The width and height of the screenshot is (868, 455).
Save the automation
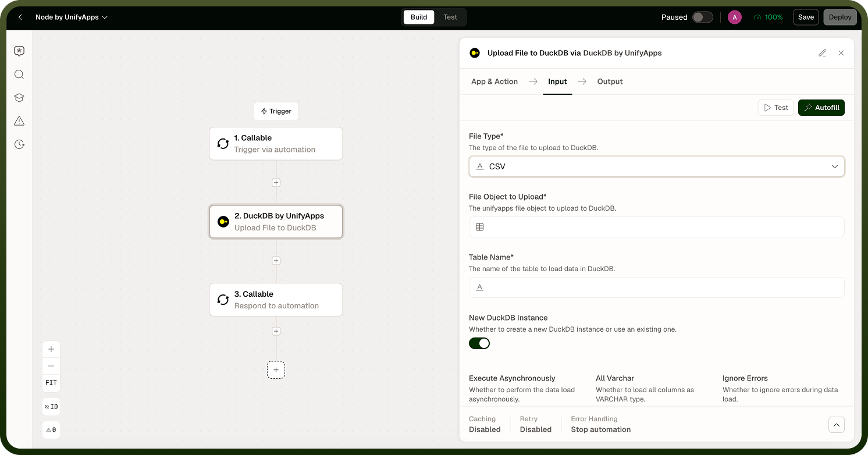pyautogui.click(x=806, y=17)
